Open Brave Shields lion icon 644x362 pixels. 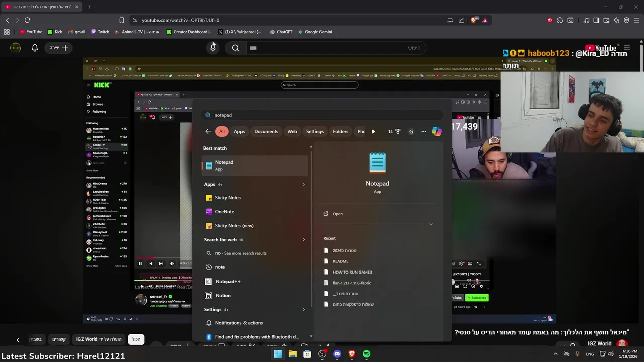coord(473,20)
